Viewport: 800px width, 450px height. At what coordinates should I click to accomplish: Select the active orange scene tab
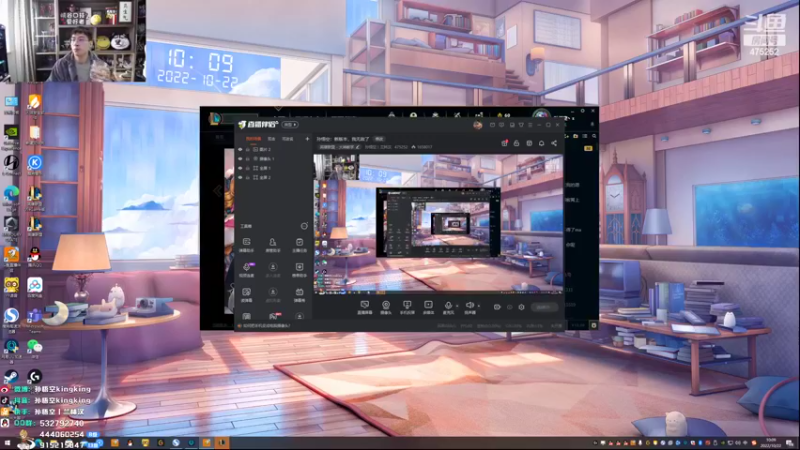coord(253,139)
